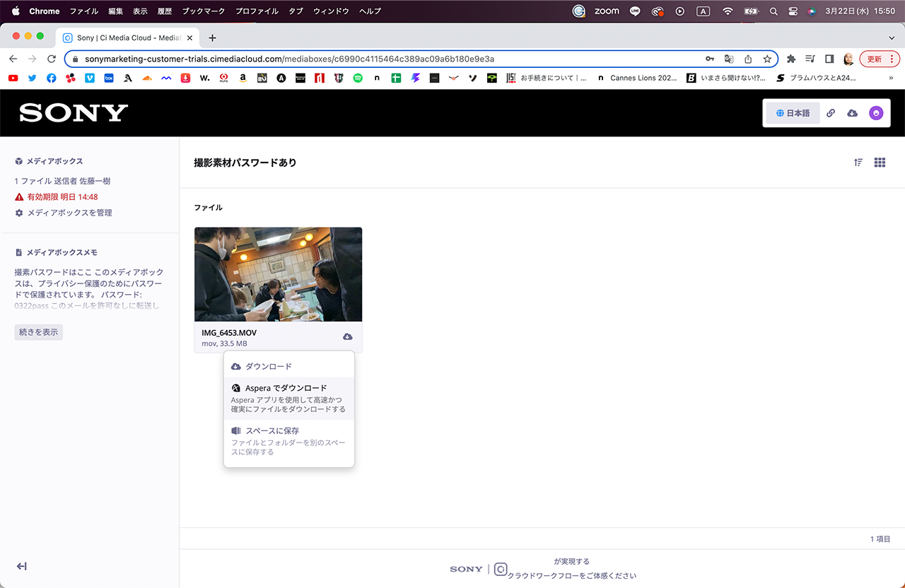Select ダウンロード from the popup menu
The width and height of the screenshot is (905, 588).
[x=268, y=366]
